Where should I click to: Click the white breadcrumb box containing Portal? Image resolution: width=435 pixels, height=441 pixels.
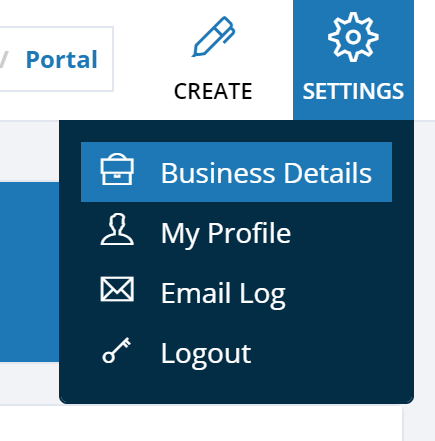pyautogui.click(x=57, y=59)
